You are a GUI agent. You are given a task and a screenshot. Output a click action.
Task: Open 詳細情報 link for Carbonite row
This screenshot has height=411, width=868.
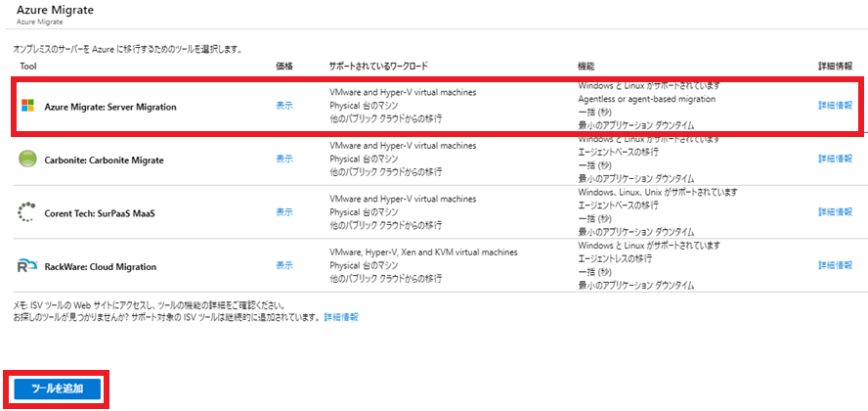pyautogui.click(x=836, y=159)
